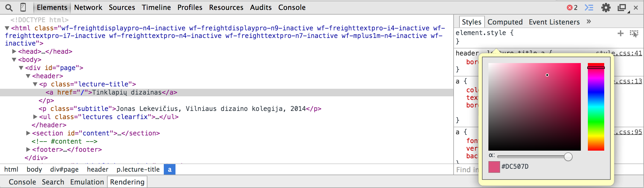Toggle element state icon in Styles

[634, 34]
